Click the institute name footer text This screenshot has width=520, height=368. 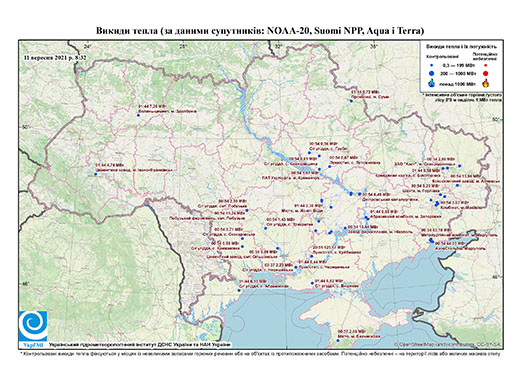[140, 345]
